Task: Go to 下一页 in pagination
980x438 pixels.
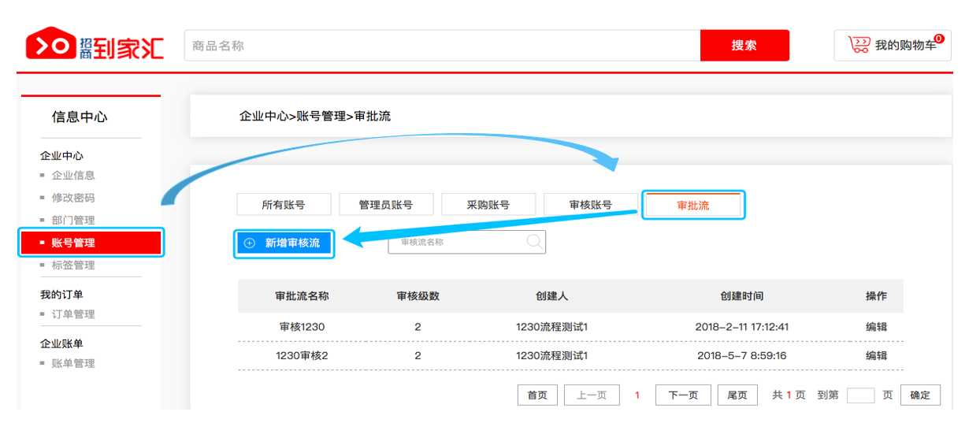Action: click(683, 395)
